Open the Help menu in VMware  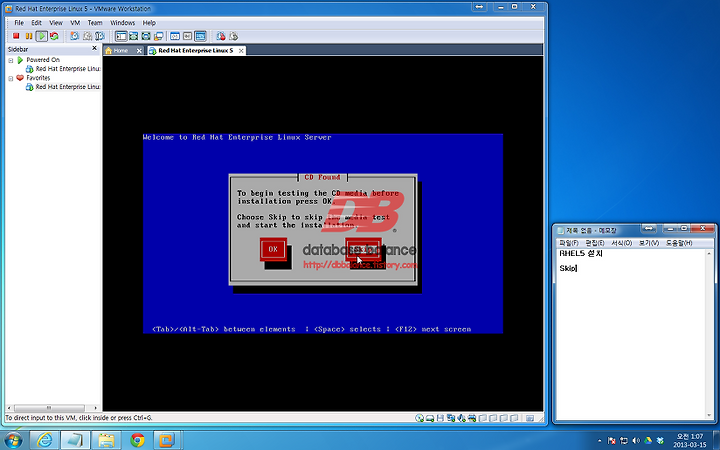pos(149,22)
